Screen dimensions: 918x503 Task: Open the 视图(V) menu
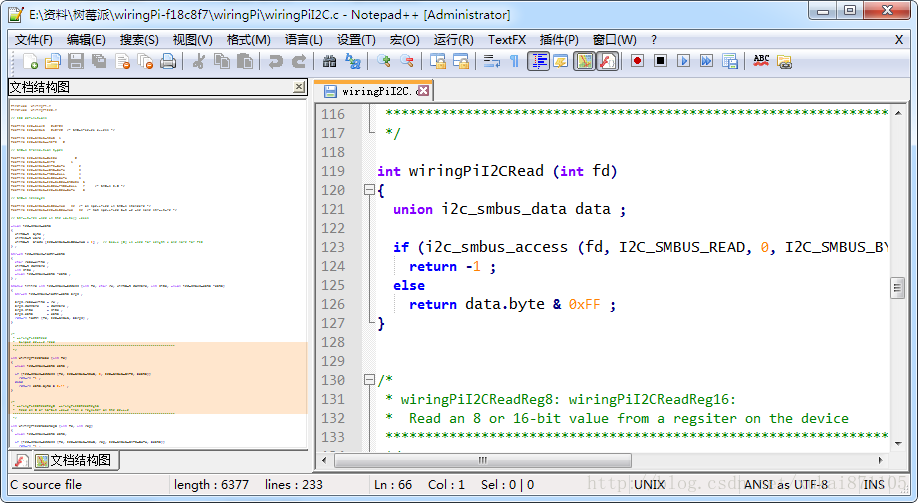(193, 39)
